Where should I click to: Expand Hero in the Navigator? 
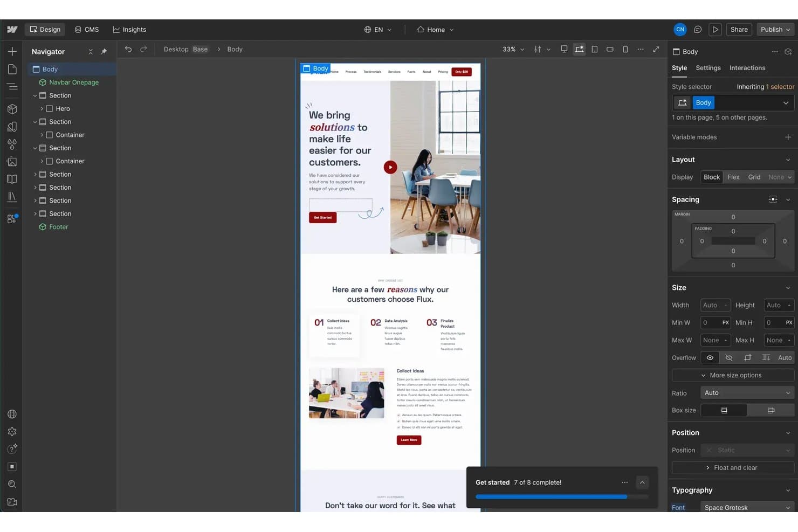pos(42,109)
